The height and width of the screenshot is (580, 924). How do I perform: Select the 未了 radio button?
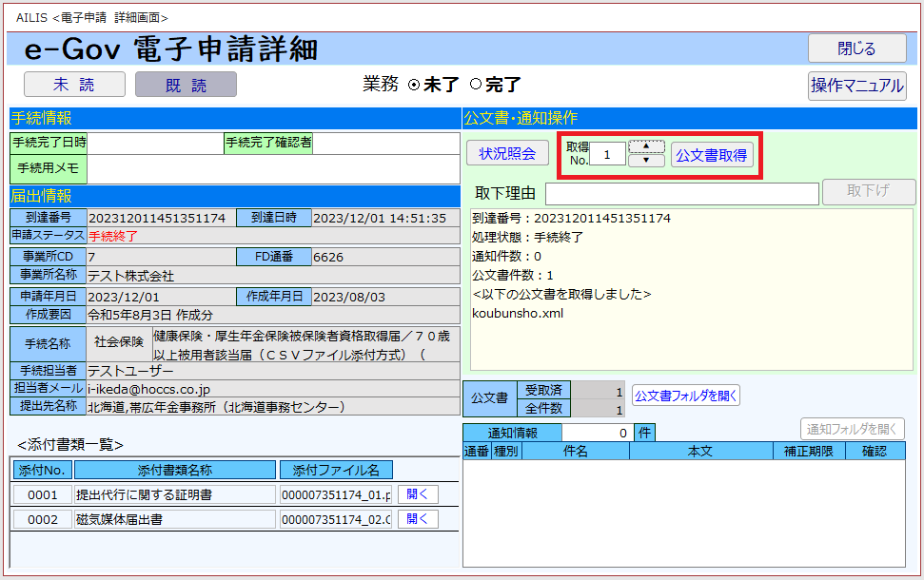coord(414,85)
